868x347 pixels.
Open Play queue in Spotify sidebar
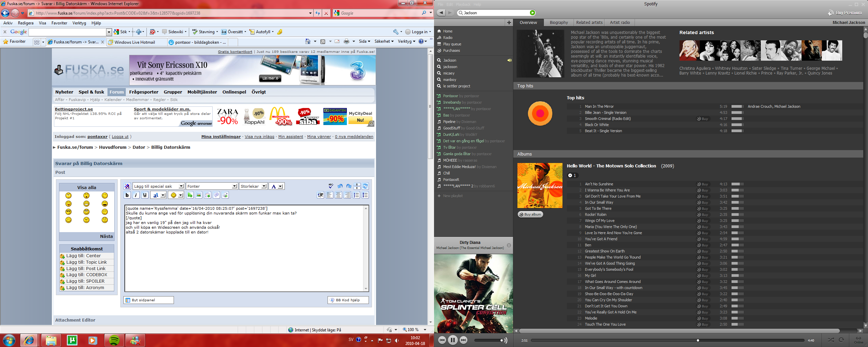(452, 44)
